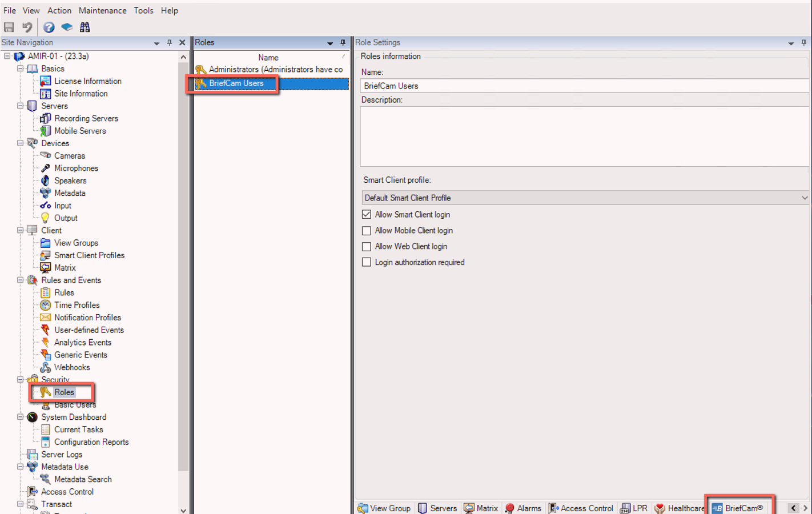This screenshot has width=812, height=514.
Task: Click the Matrix icon in tree
Action: point(45,268)
